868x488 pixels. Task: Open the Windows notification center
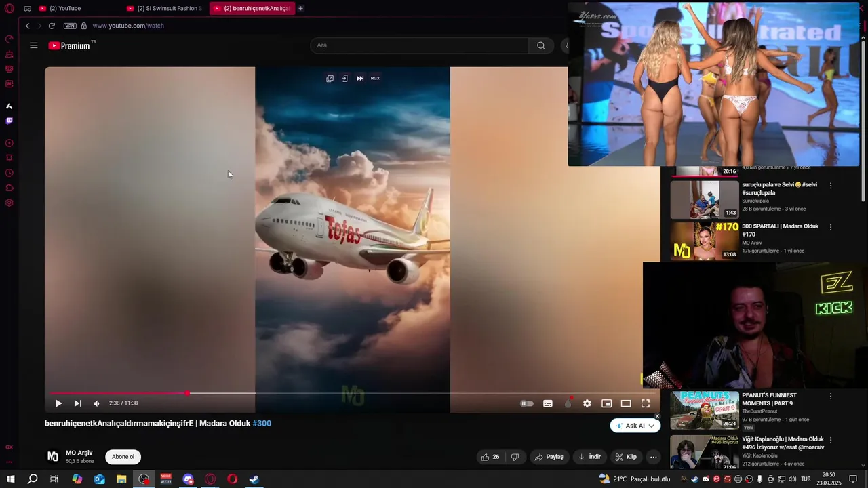tap(854, 479)
